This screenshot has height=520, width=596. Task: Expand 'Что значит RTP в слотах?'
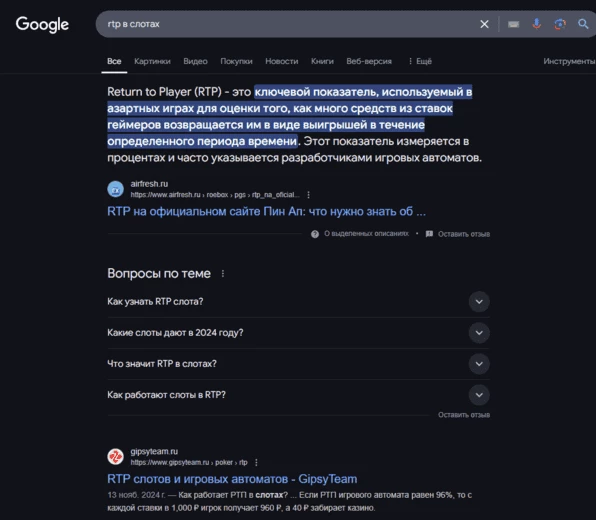(298, 364)
